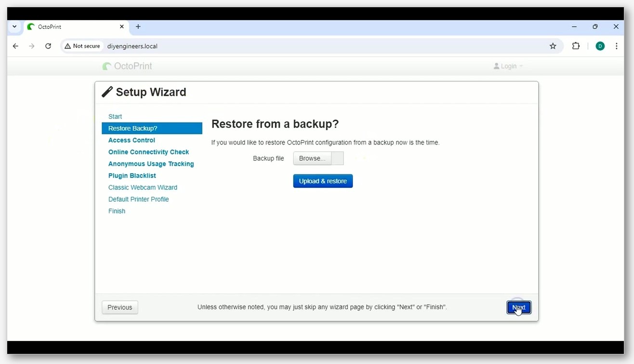This screenshot has height=364, width=634.
Task: Restore down the Chrome window
Action: 595,27
